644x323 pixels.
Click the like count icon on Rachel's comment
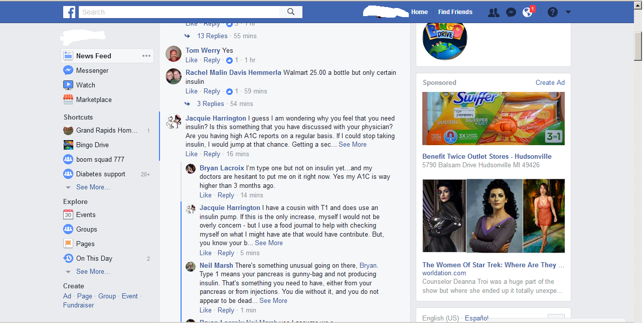click(230, 91)
